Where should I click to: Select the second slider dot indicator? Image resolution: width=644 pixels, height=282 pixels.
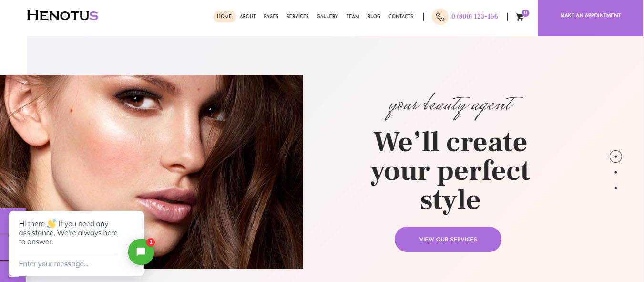(616, 172)
